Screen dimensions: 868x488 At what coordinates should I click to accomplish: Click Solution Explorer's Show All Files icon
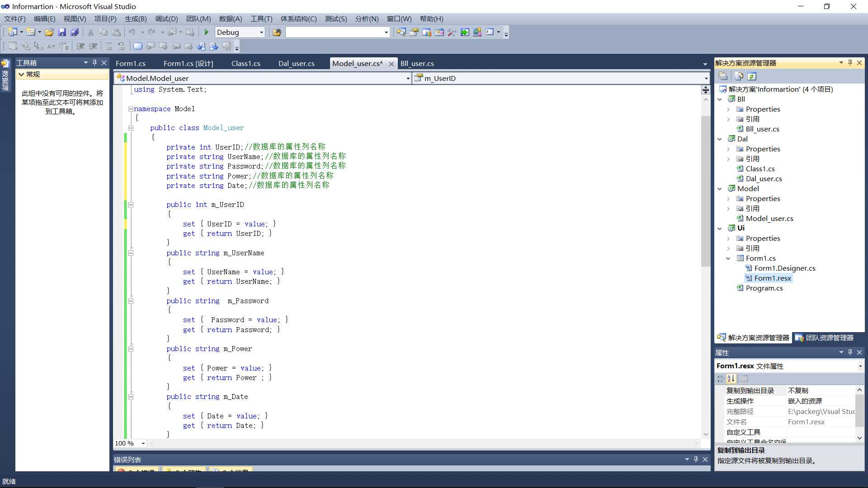click(739, 76)
